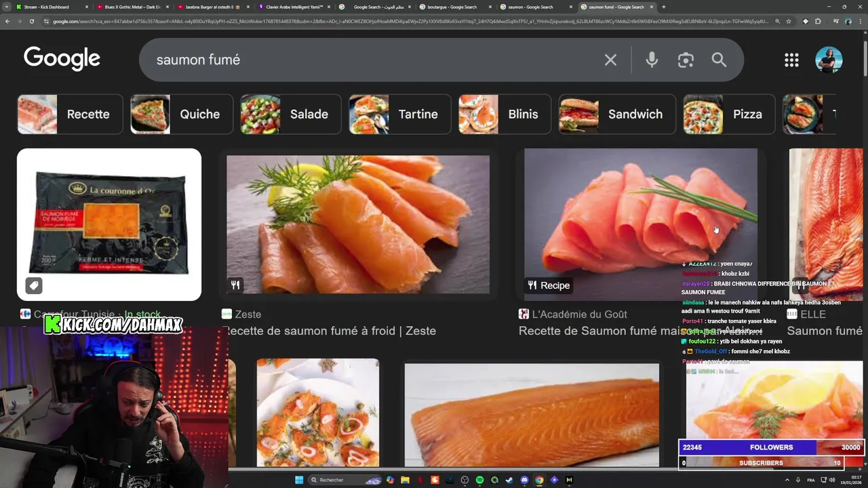Open the salmon canapés plate image
The image size is (868, 488).
(318, 412)
